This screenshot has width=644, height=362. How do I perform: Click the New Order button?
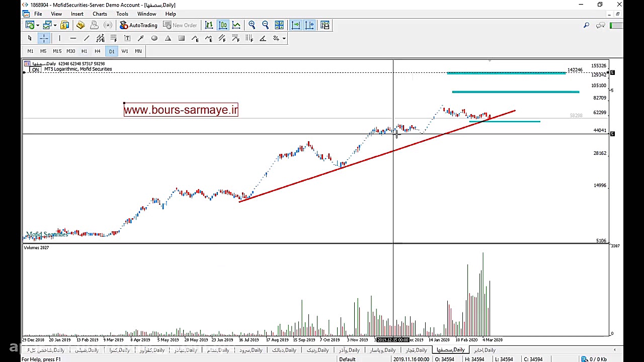180,25
